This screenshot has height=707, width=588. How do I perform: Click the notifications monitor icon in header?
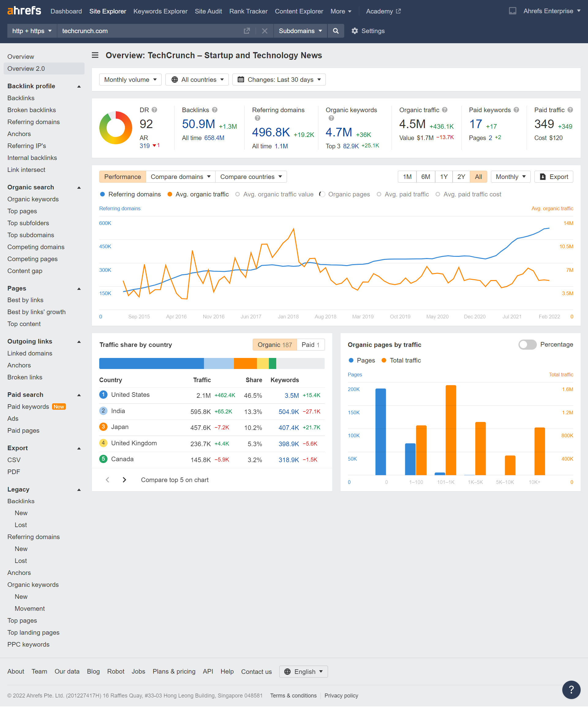(x=512, y=11)
